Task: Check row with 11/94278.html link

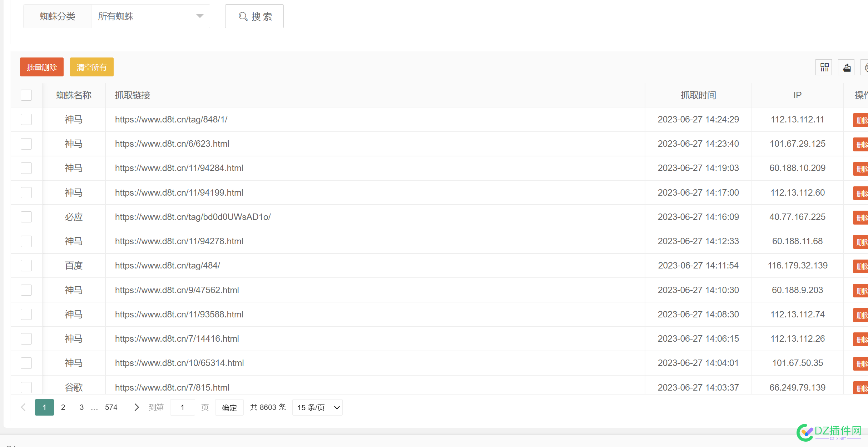Action: tap(26, 241)
